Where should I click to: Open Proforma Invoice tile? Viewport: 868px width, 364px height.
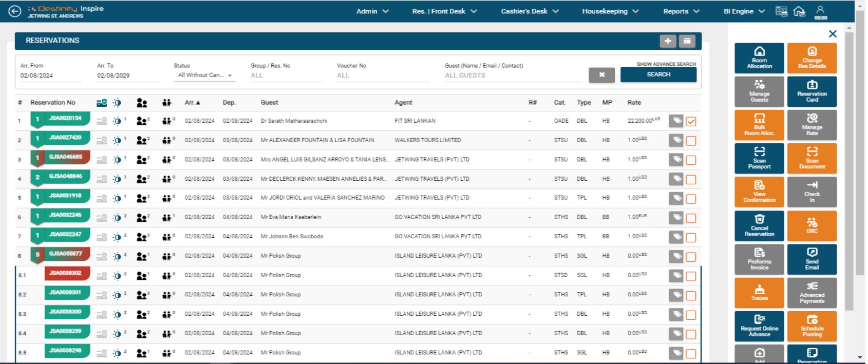759,259
